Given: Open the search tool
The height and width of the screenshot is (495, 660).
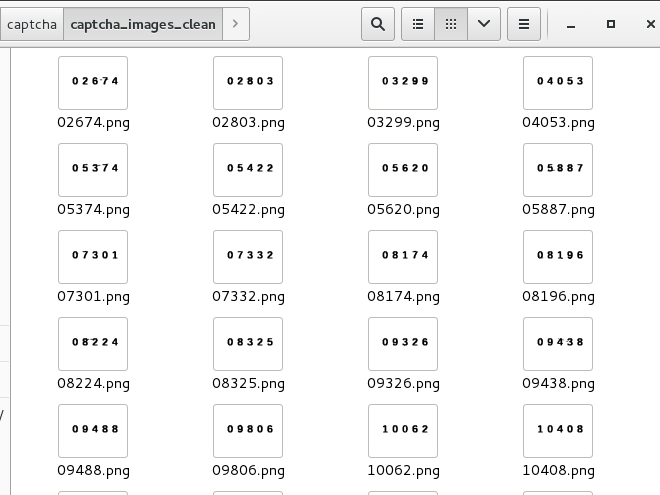Looking at the screenshot, I should click(378, 24).
